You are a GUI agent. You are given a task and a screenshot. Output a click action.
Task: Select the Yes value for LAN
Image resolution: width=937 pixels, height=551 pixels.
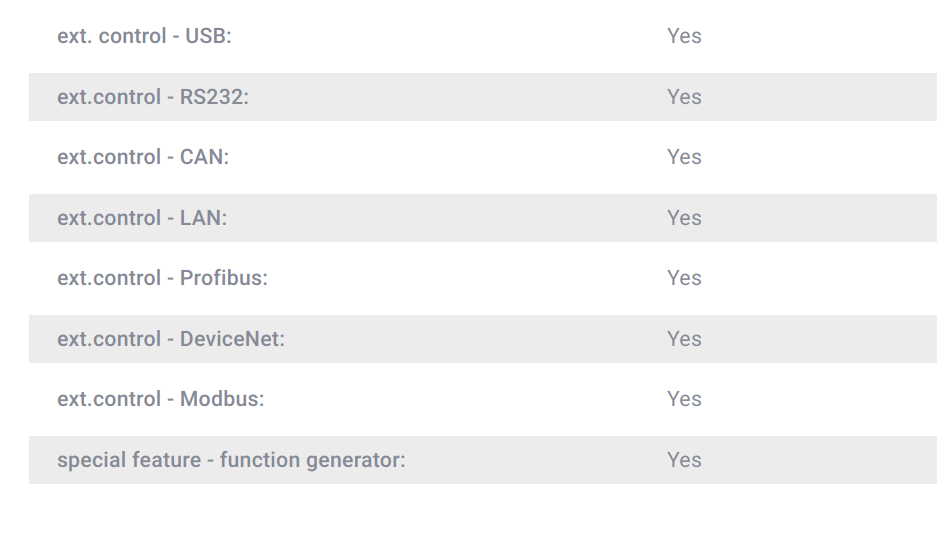(x=684, y=218)
